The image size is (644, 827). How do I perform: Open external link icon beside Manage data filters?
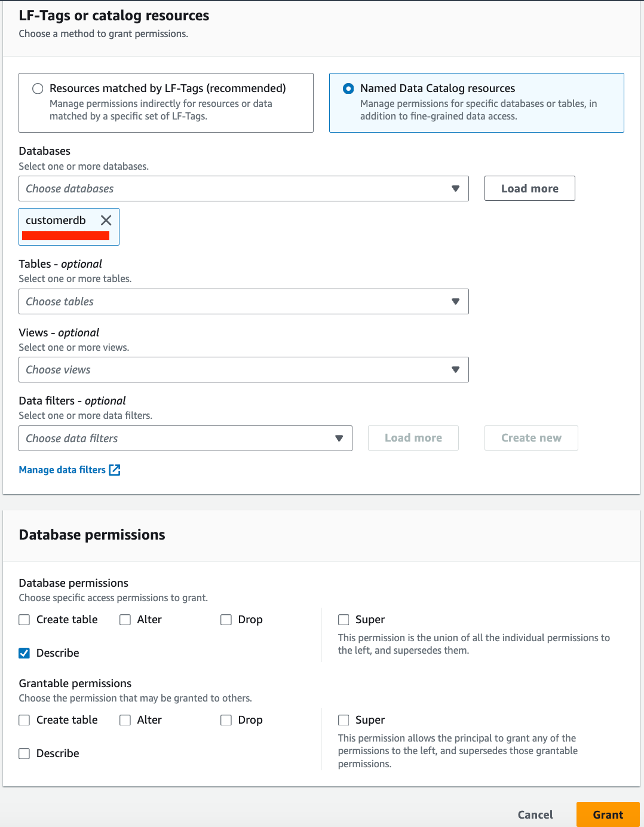[115, 470]
